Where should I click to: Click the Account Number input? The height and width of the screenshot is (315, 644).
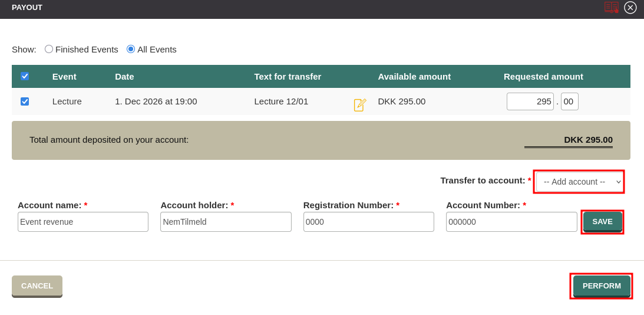click(x=511, y=222)
